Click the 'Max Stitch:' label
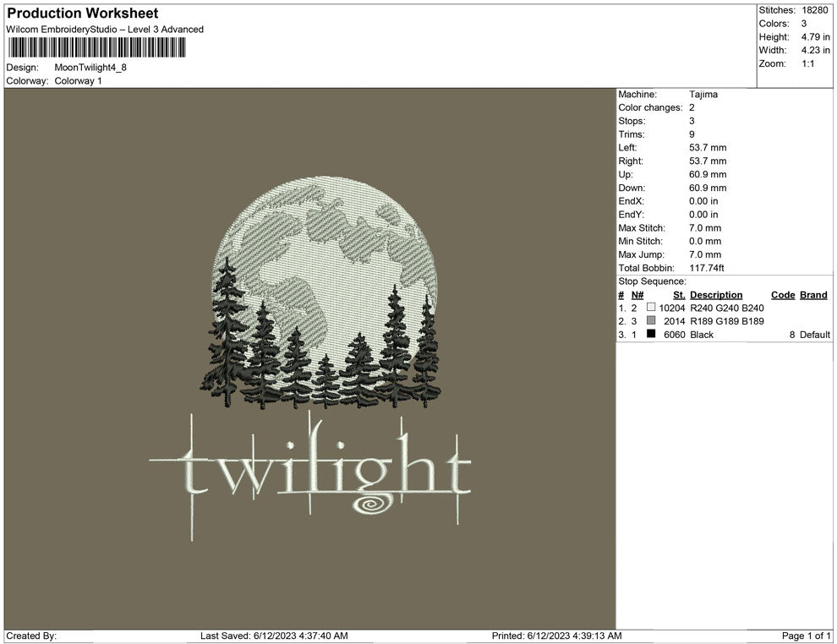Image resolution: width=837 pixels, height=644 pixels. [642, 228]
